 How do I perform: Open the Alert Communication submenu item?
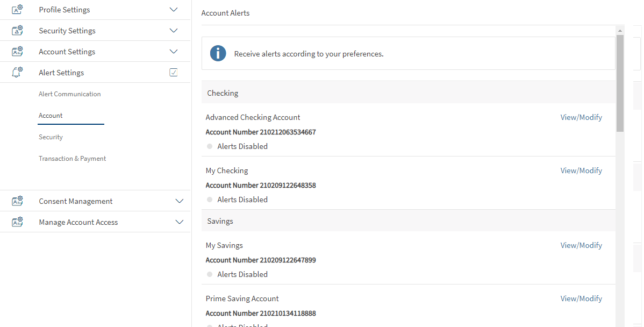click(70, 94)
